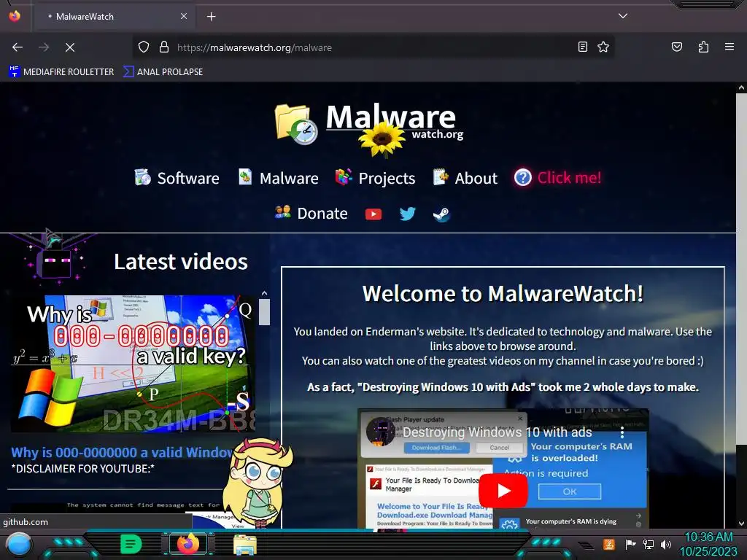This screenshot has height=560, width=747.
Task: Open the Extensions puzzle menu
Action: coord(703,47)
